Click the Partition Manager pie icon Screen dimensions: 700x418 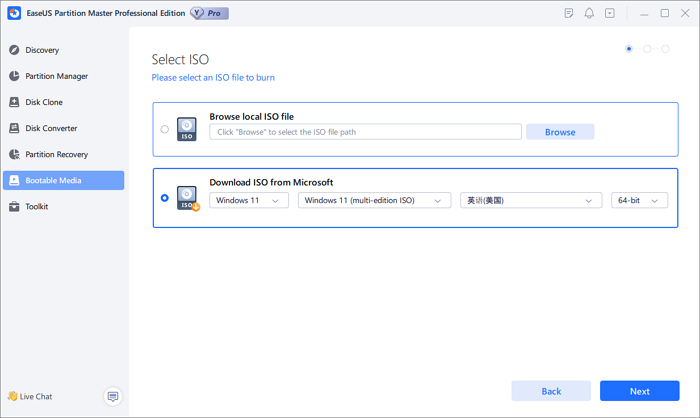tap(14, 76)
